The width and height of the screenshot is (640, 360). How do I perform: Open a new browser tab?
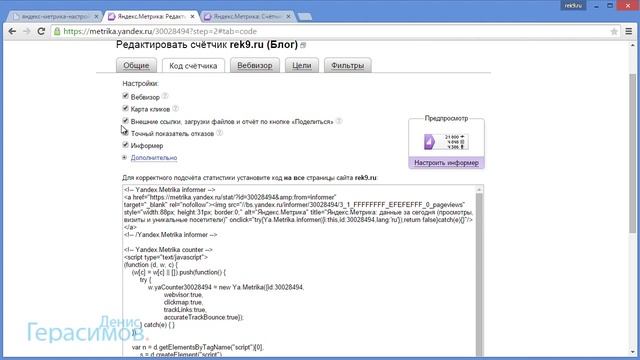(x=304, y=17)
